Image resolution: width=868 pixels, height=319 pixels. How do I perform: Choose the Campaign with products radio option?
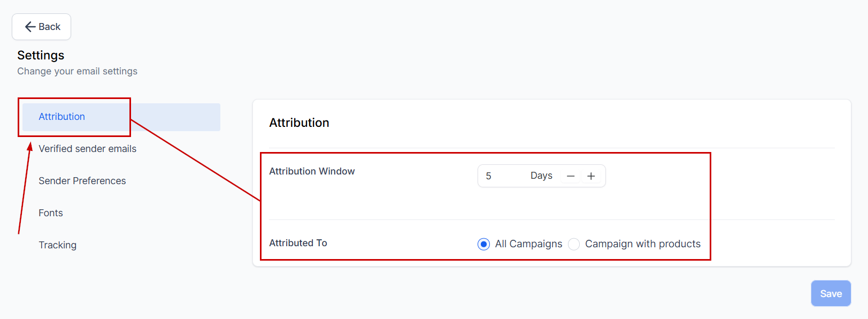coord(574,244)
